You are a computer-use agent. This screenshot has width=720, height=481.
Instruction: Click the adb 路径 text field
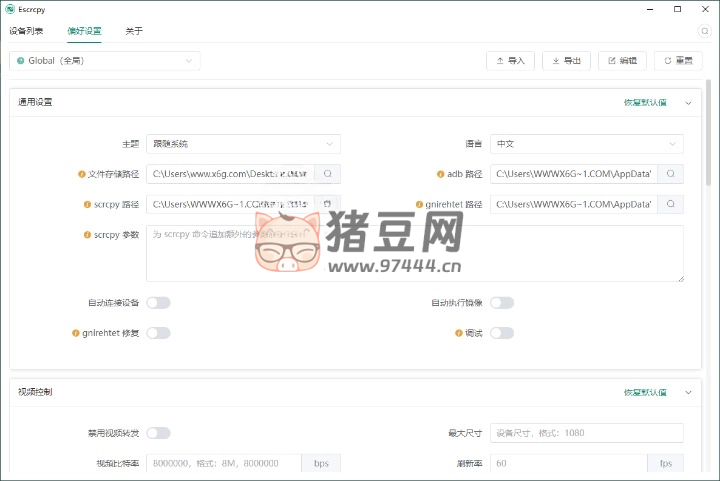pyautogui.click(x=574, y=174)
